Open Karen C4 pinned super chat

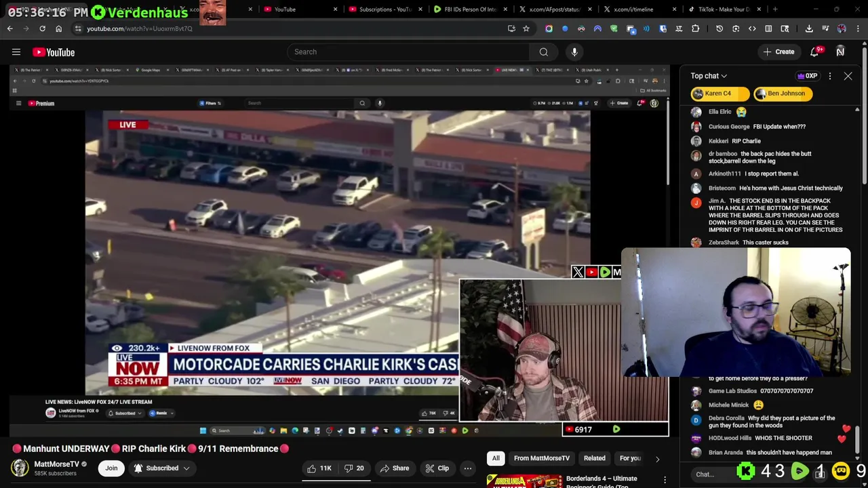[x=719, y=94]
